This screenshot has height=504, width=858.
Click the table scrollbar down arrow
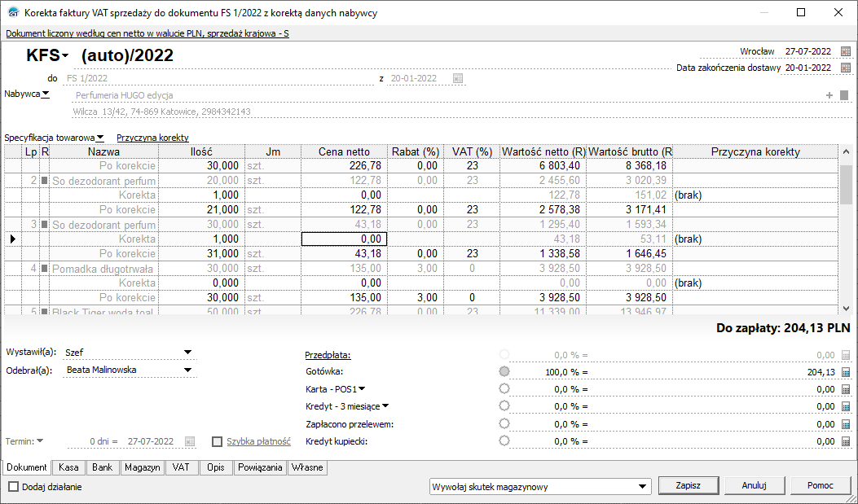(x=846, y=309)
